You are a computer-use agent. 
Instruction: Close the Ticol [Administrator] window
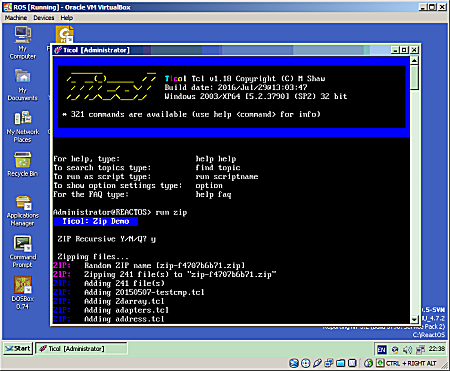[x=414, y=50]
